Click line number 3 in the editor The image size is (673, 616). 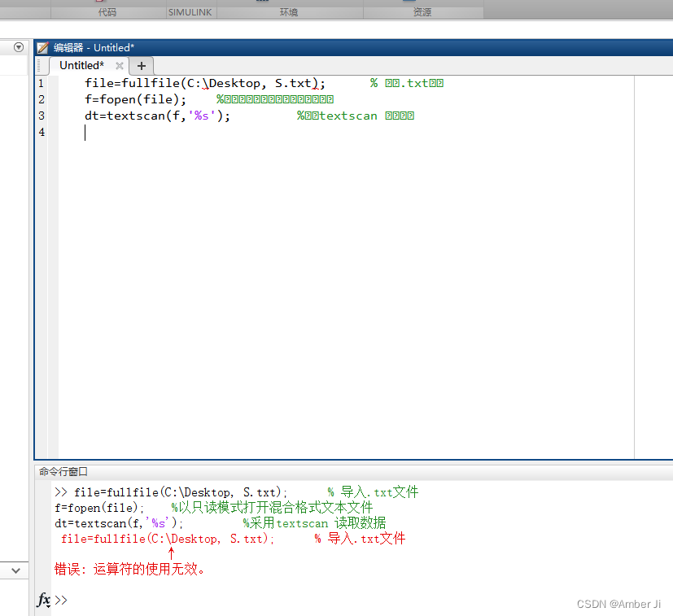coord(42,116)
